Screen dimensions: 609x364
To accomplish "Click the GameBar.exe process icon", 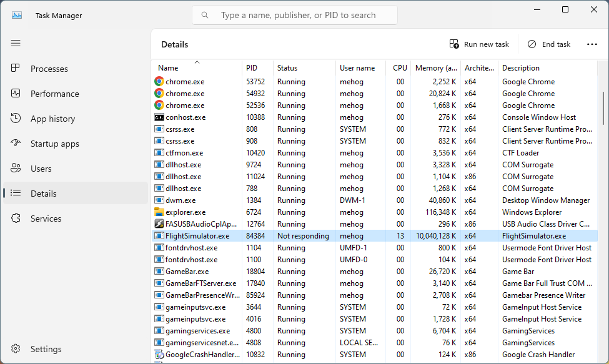I will 159,271.
